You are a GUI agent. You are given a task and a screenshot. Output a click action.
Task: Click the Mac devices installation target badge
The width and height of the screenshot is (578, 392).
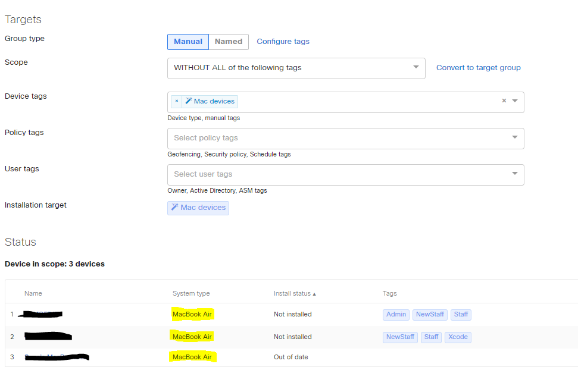tap(198, 208)
